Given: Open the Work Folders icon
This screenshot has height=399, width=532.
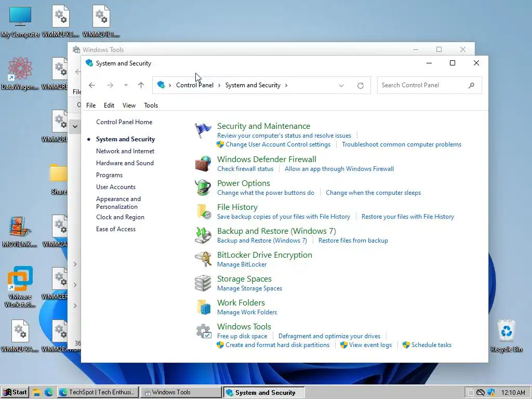Looking at the screenshot, I should tap(204, 307).
